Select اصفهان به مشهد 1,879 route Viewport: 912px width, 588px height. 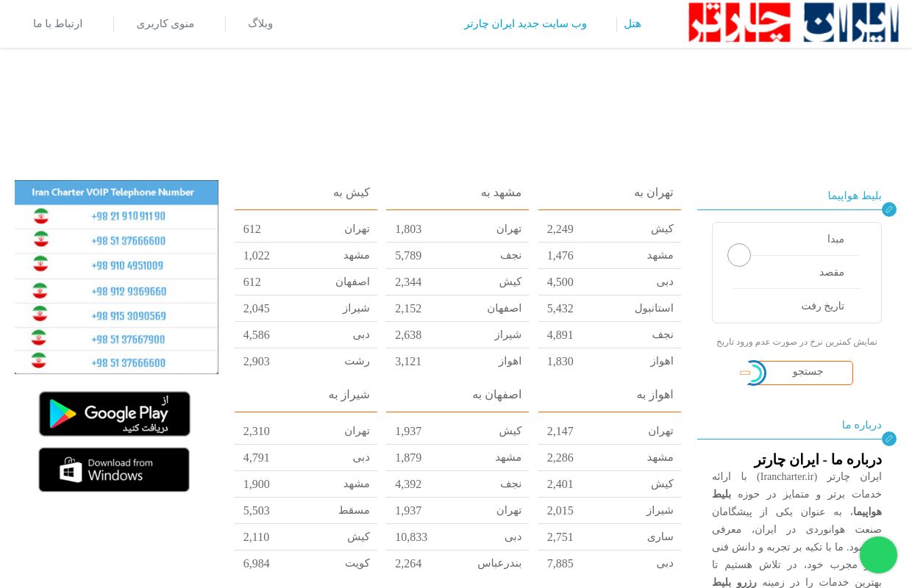(457, 458)
